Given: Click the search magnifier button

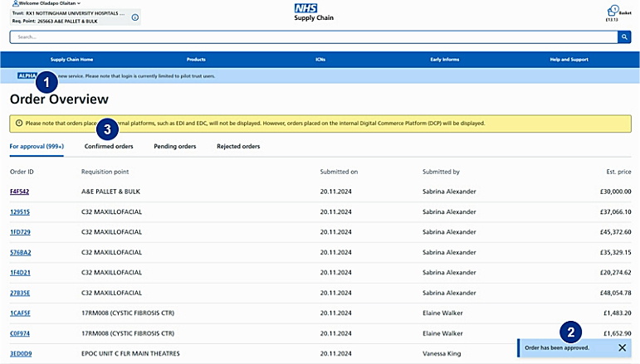Looking at the screenshot, I should tap(624, 37).
